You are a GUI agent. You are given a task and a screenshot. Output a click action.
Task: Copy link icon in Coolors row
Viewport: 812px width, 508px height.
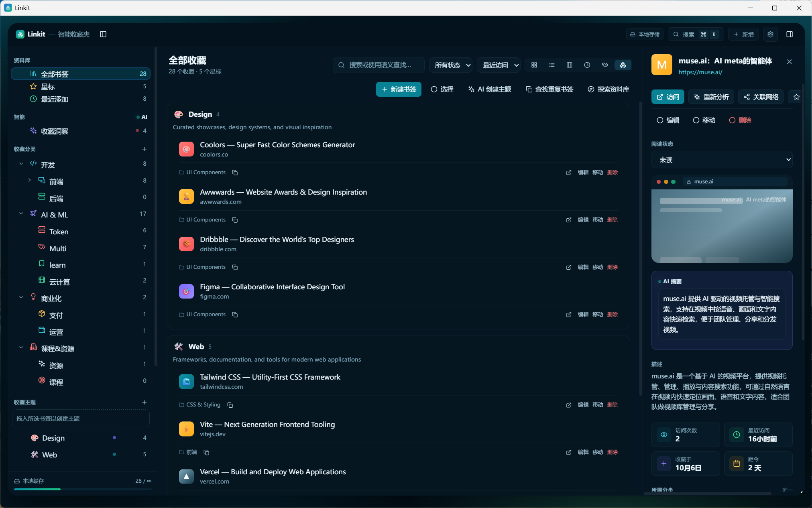pyautogui.click(x=235, y=173)
